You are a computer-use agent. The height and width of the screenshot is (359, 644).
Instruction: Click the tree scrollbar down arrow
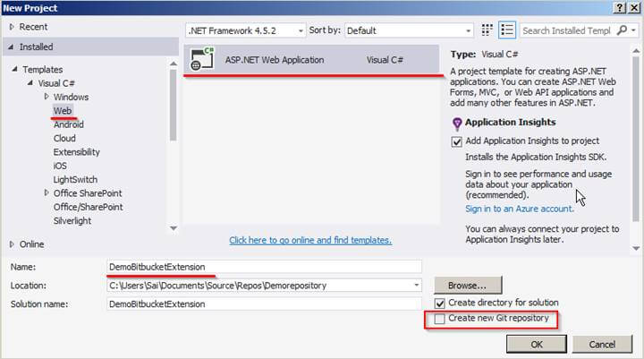[174, 228]
